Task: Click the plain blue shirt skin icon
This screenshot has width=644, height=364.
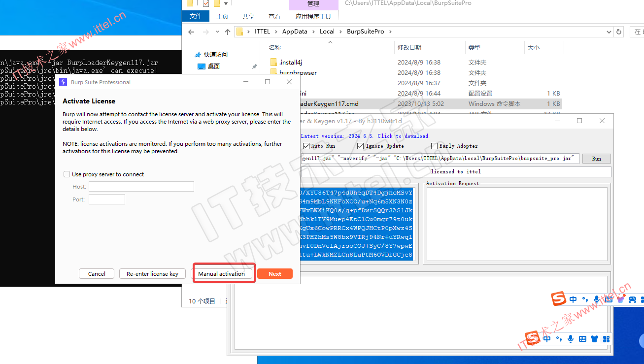Action: coord(594,339)
